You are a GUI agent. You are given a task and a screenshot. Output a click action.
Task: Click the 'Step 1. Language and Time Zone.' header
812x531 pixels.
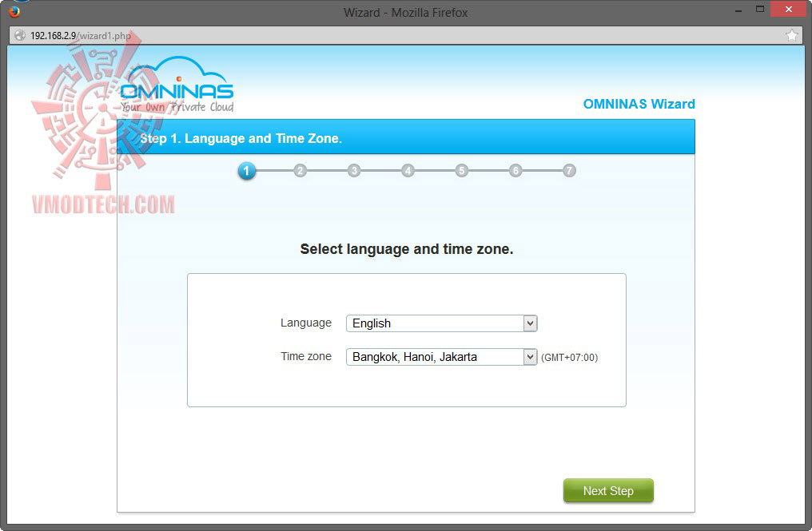[241, 139]
